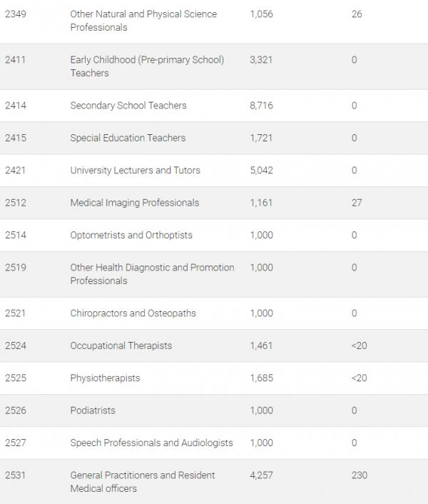Select occupation code 2519

pyautogui.click(x=16, y=268)
